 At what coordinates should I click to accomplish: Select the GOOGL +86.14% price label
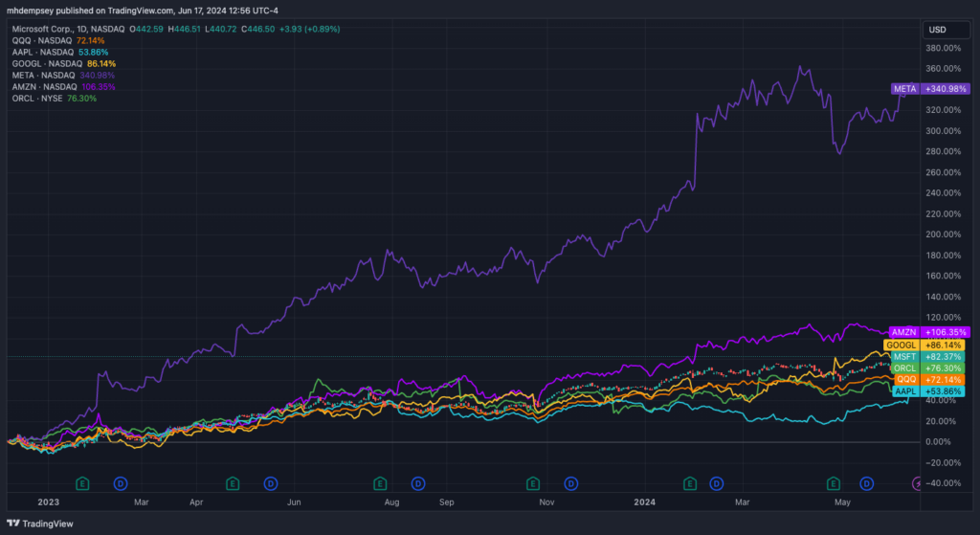(x=924, y=345)
